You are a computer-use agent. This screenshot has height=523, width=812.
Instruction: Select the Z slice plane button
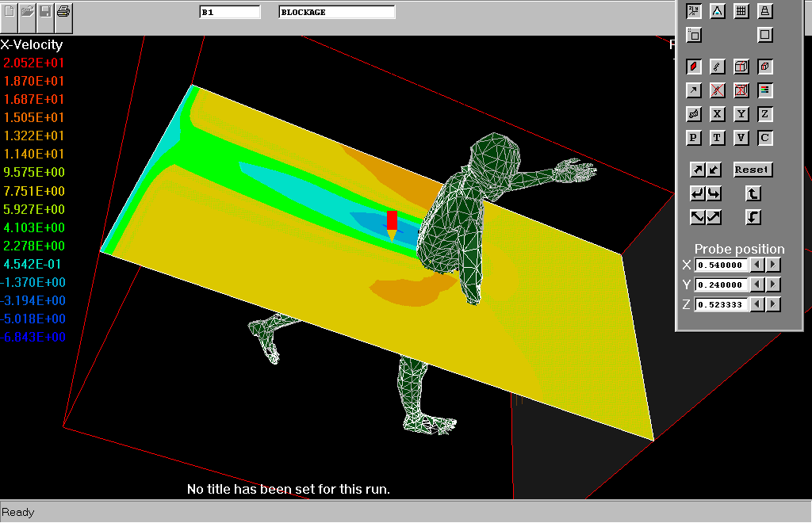(765, 114)
